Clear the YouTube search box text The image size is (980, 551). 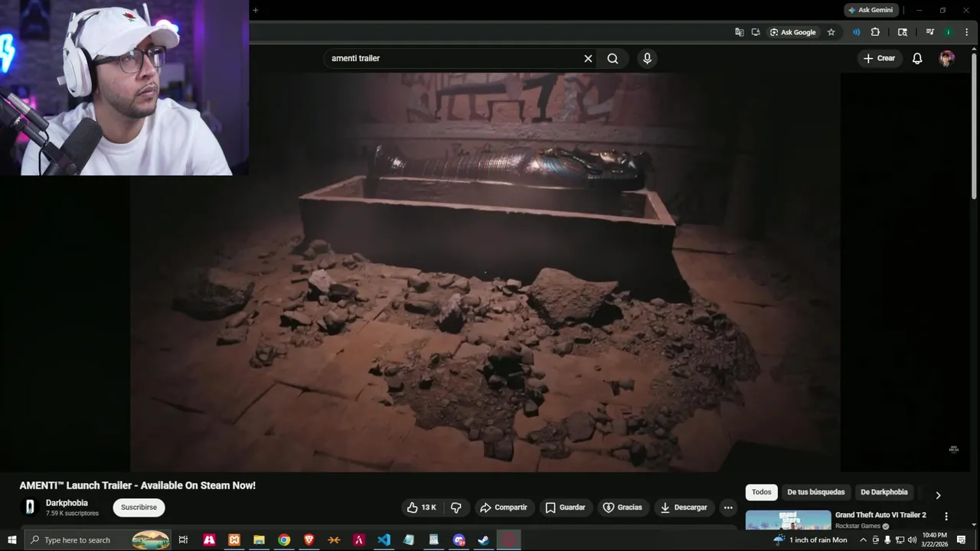[588, 58]
